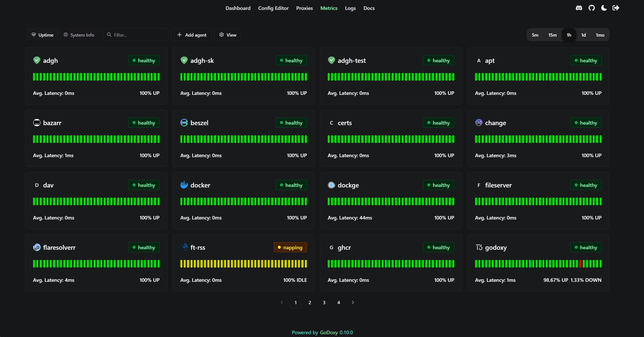This screenshot has width=644, height=337.
Task: Click the adgh green shield icon
Action: coord(37,60)
